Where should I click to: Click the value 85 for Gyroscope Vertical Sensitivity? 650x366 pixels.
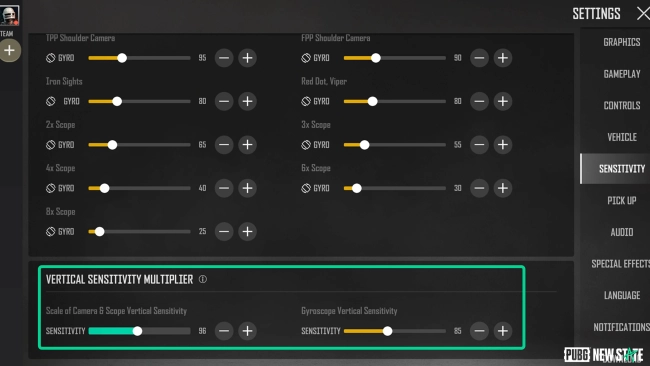pyautogui.click(x=458, y=331)
